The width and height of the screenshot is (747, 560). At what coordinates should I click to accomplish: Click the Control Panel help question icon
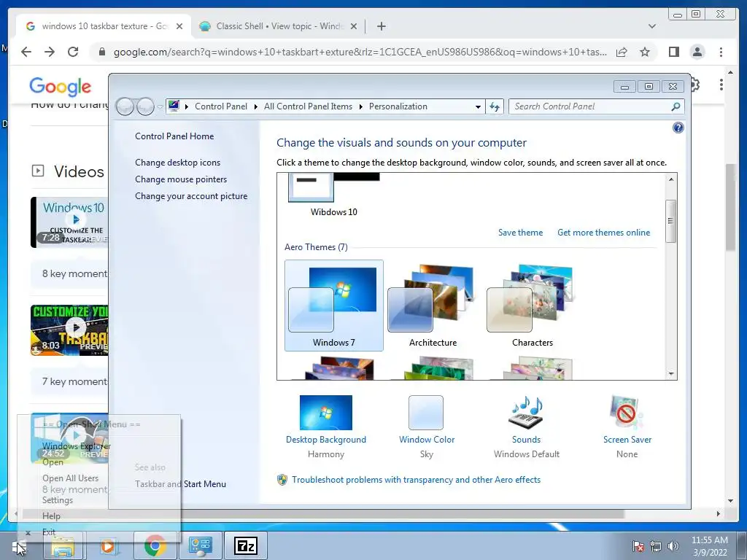point(678,128)
